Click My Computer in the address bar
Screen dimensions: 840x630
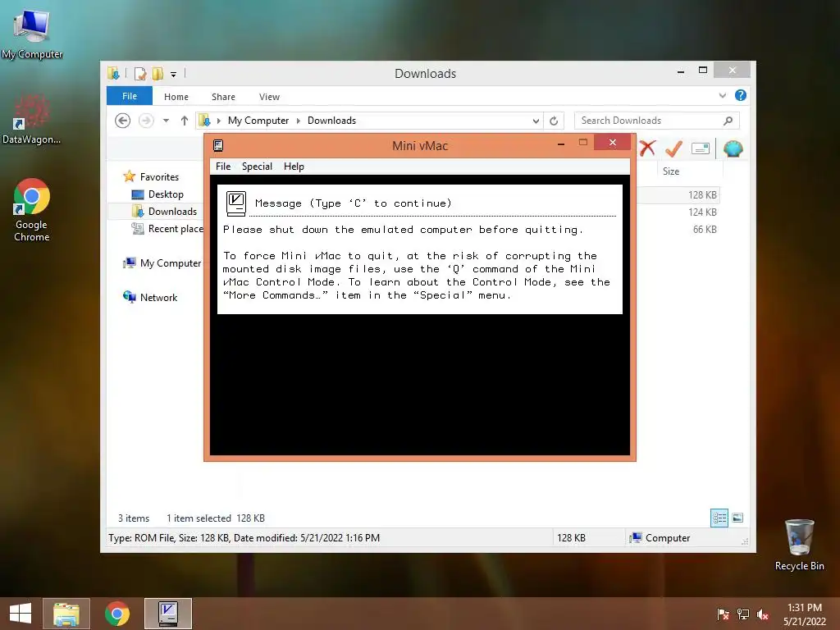pos(258,121)
